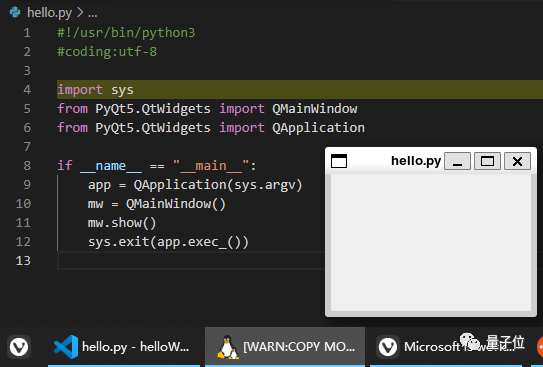Place cursor on QApplication import in line 6

pos(318,128)
